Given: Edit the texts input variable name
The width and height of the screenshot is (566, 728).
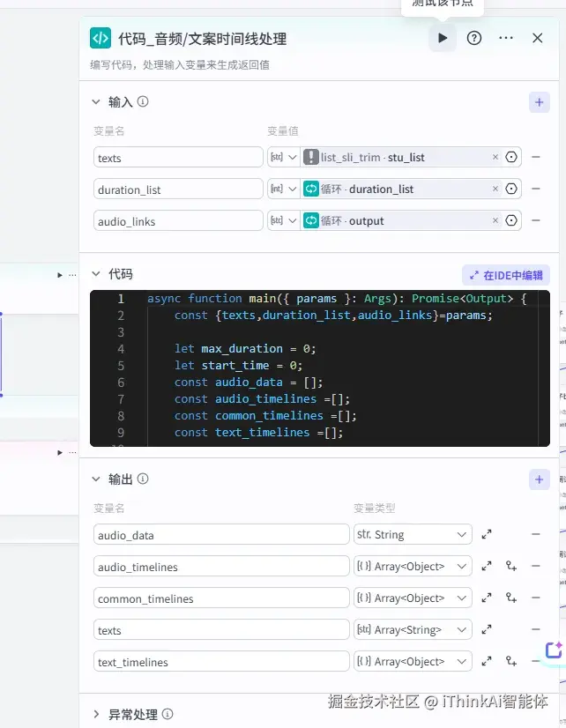Looking at the screenshot, I should point(178,158).
